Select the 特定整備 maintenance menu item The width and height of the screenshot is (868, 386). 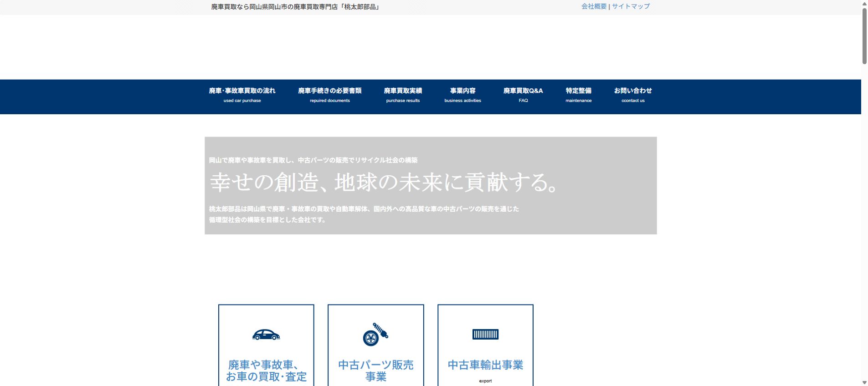[578, 95]
